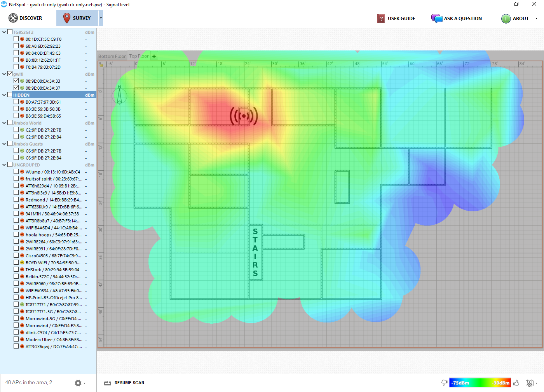The height and width of the screenshot is (392, 544).
Task: Click the ruler origin icon at map corner
Action: 101,64
